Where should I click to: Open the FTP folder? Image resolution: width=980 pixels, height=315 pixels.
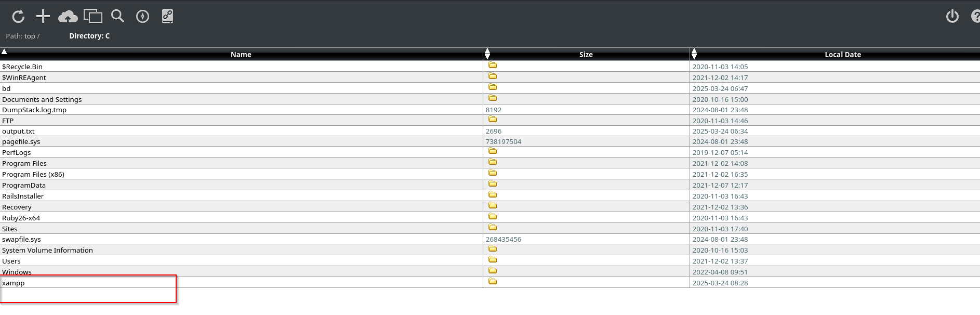pos(8,121)
